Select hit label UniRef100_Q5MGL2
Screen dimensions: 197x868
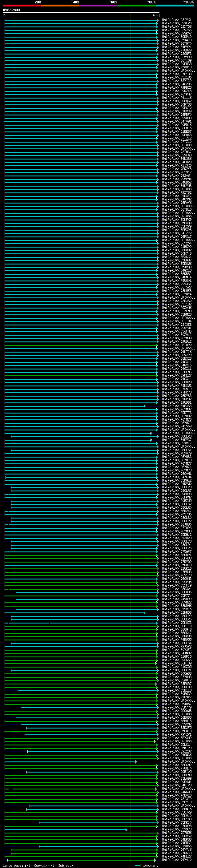click(176, 481)
